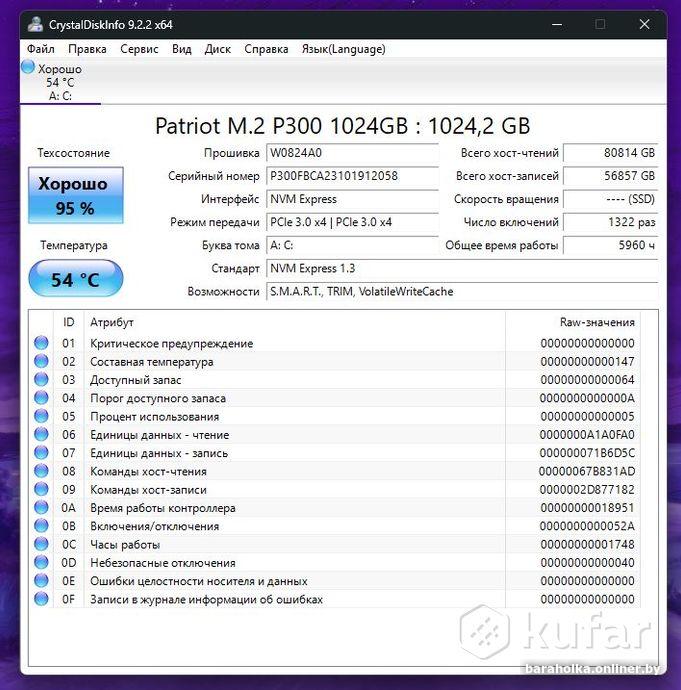Select row Процент использования
Image resolution: width=681 pixels, height=690 pixels.
click(335, 416)
